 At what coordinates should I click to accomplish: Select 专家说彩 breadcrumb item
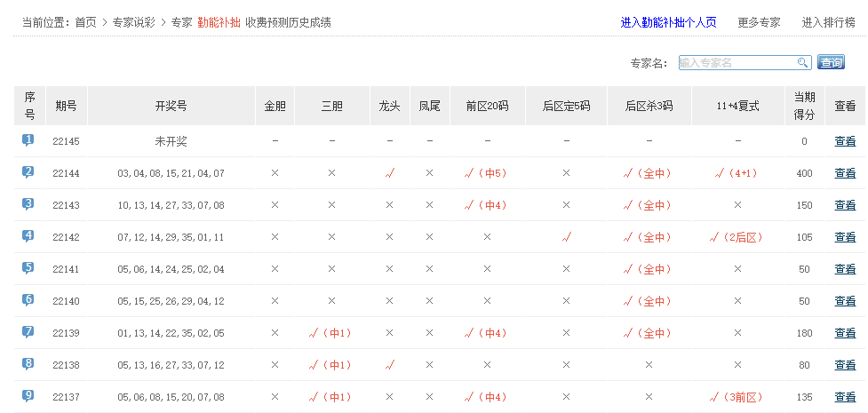pos(133,22)
